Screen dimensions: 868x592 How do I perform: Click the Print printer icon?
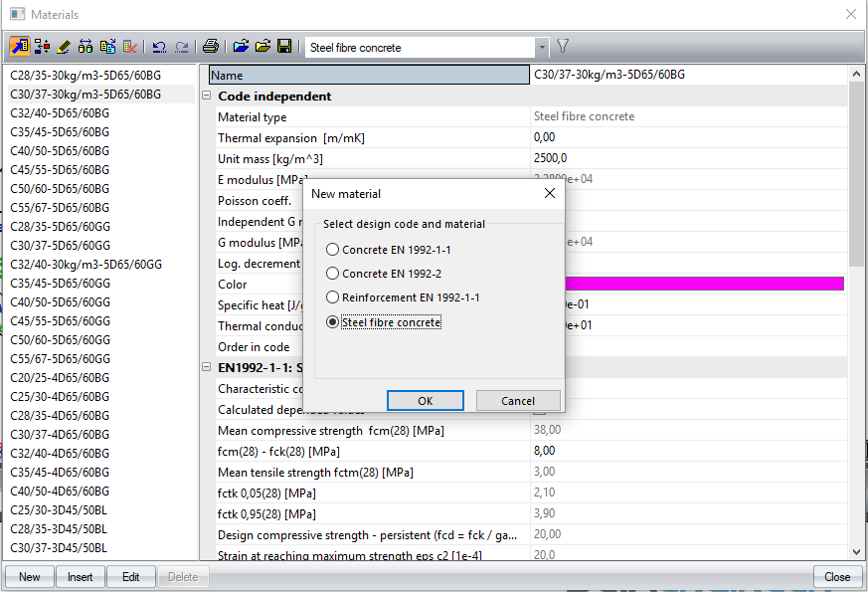click(211, 47)
